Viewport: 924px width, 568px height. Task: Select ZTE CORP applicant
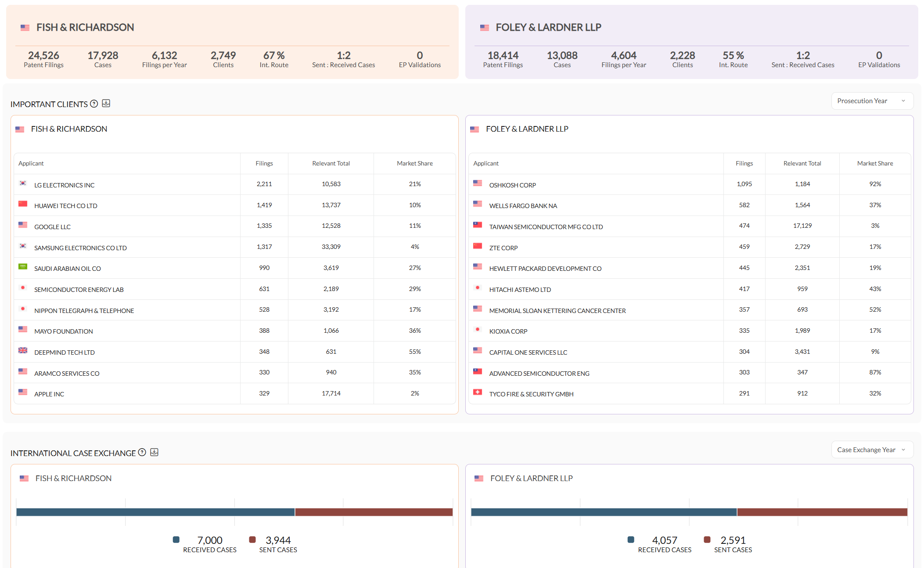tap(503, 248)
